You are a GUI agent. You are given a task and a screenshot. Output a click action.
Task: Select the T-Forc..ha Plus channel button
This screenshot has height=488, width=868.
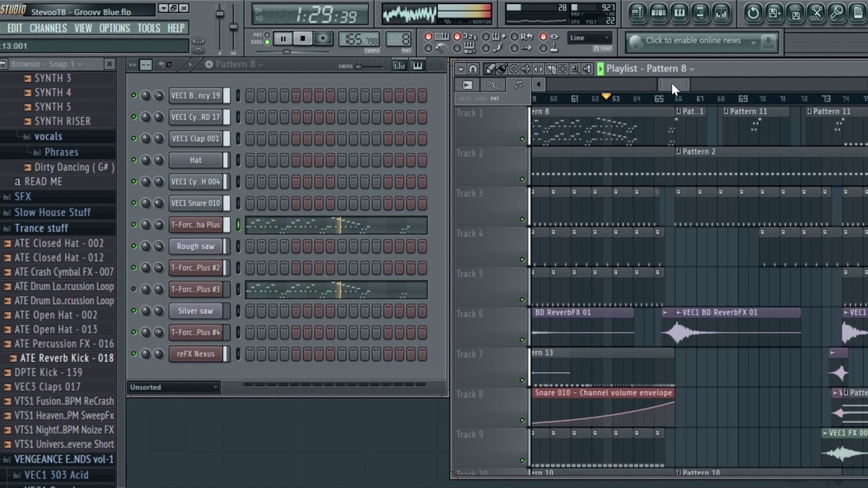(196, 224)
